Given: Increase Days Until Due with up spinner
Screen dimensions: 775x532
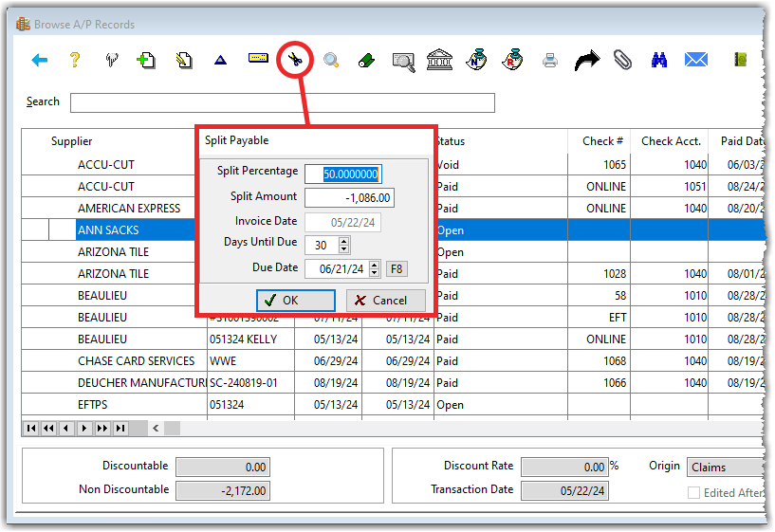Looking at the screenshot, I should tap(343, 241).
